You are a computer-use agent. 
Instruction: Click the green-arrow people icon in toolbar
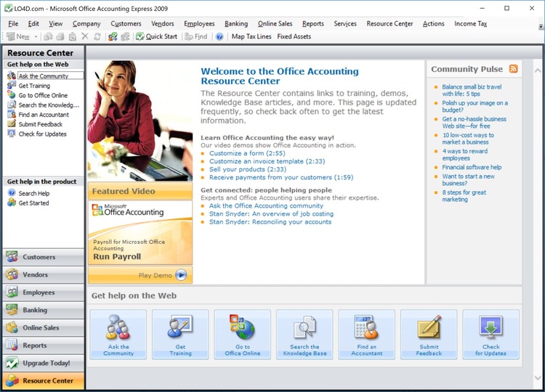(113, 36)
